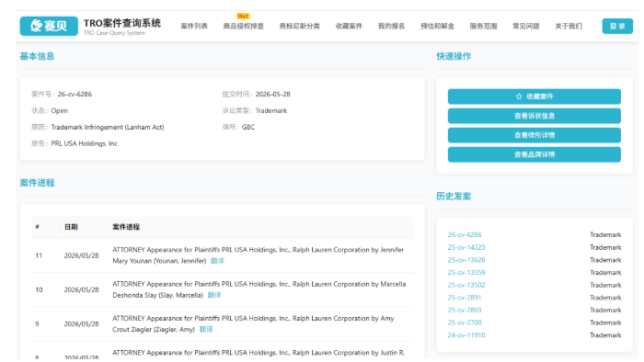Click 翻译 for entry 11 Jennifer Younan

(217, 261)
